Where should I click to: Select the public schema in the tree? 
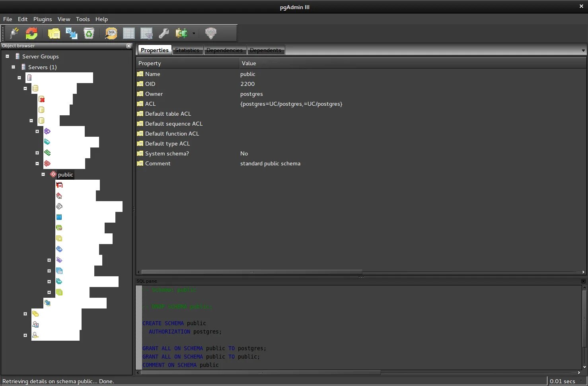tap(65, 175)
